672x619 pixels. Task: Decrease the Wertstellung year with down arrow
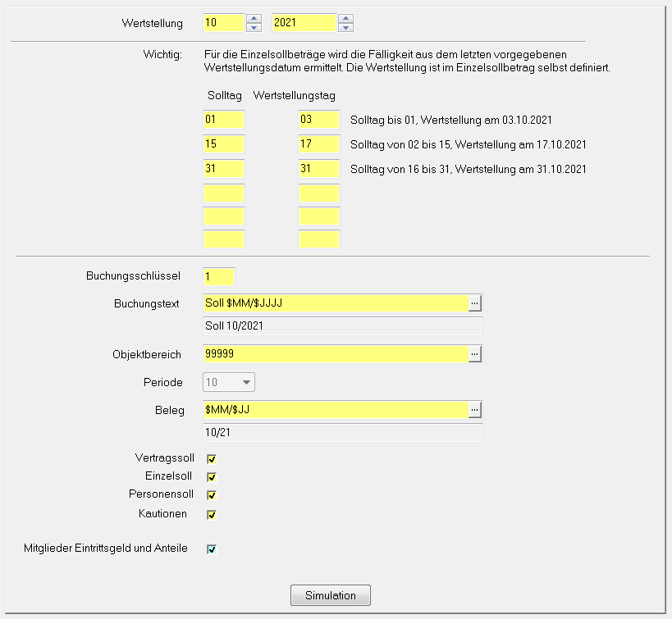pyautogui.click(x=346, y=28)
